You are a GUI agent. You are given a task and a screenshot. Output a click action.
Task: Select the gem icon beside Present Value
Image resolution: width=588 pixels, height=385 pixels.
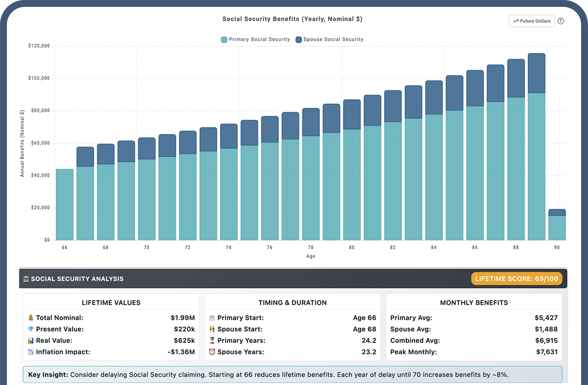[x=30, y=329]
